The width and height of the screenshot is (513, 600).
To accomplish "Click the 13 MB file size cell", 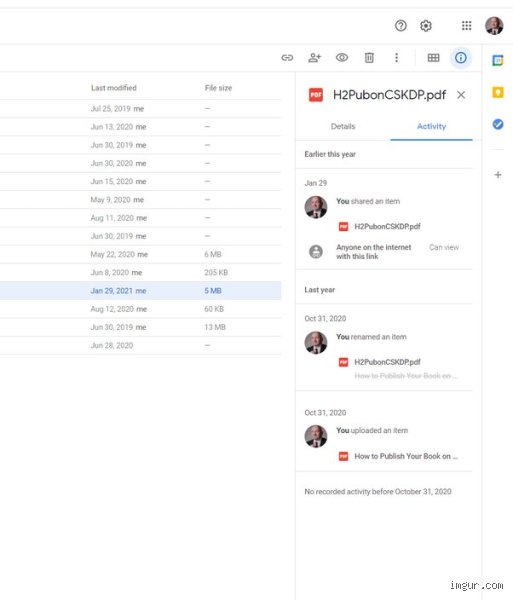I will click(x=215, y=327).
